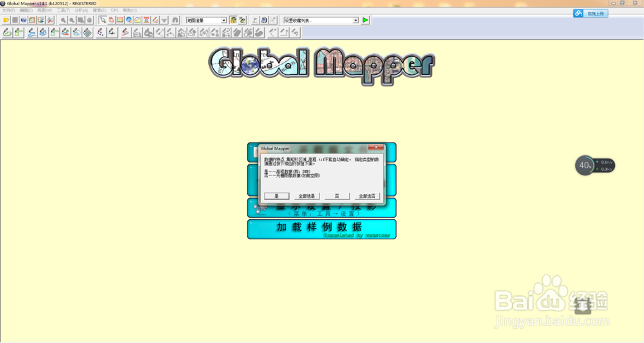Click the 全部选否 button in dialog
This screenshot has width=644, height=343.
[x=367, y=196]
